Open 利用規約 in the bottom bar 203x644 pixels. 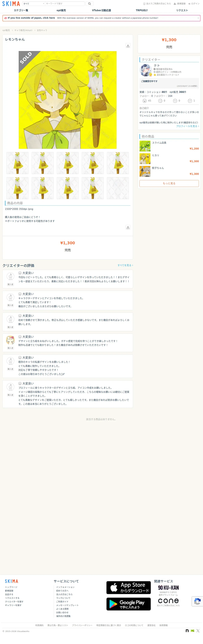(x=39, y=625)
